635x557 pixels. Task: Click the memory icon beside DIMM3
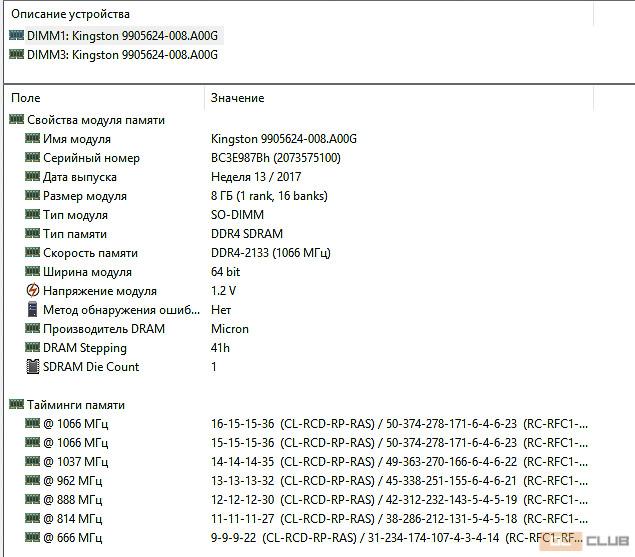click(x=17, y=54)
